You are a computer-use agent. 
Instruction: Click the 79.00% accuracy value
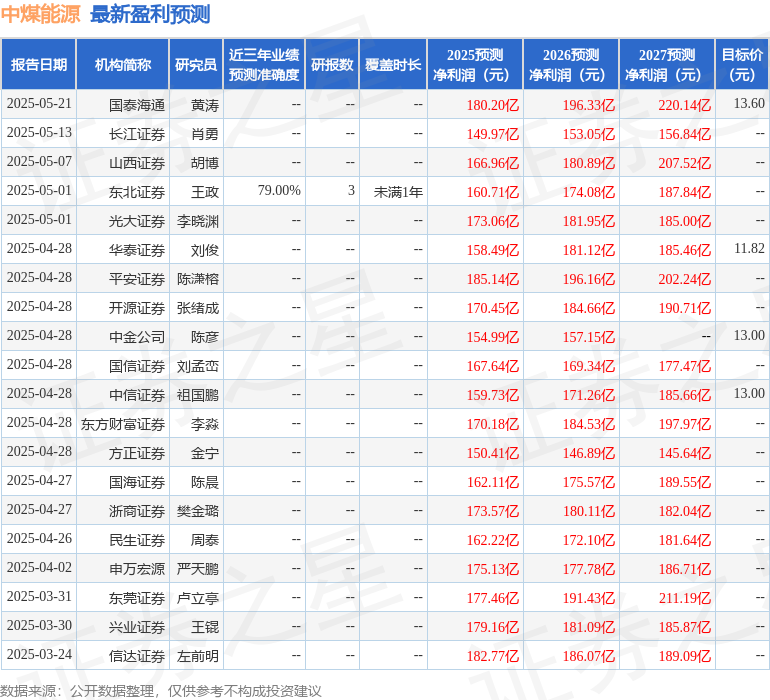[x=279, y=191]
